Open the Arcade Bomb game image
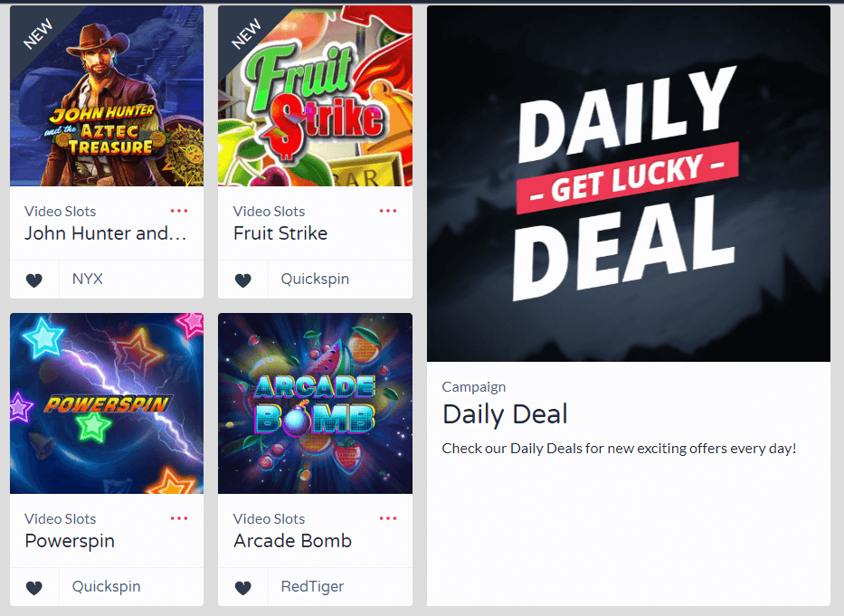Image resolution: width=844 pixels, height=616 pixels. pyautogui.click(x=316, y=403)
